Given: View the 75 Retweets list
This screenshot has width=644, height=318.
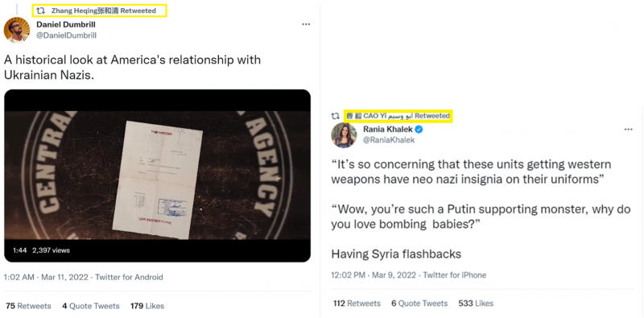Looking at the screenshot, I should click(x=28, y=306).
